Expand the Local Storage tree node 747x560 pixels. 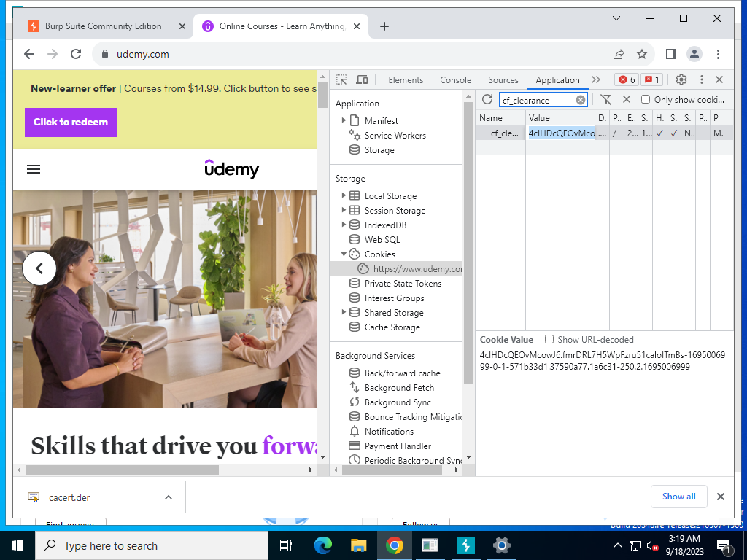tap(344, 195)
